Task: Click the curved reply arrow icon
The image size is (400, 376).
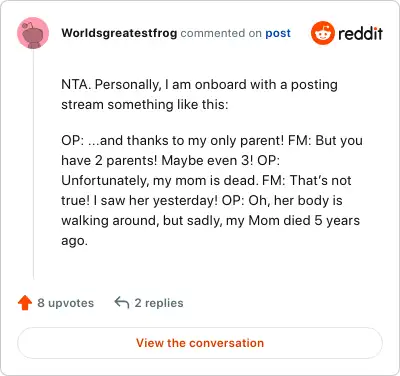Action: (x=122, y=303)
